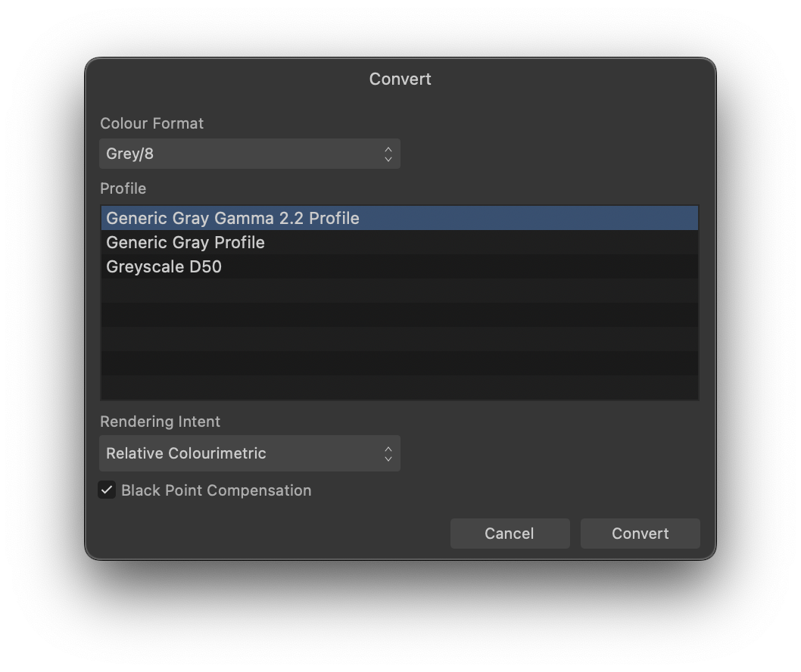Click the Black Point Compensation label text
801x672 pixels.
tap(216, 490)
